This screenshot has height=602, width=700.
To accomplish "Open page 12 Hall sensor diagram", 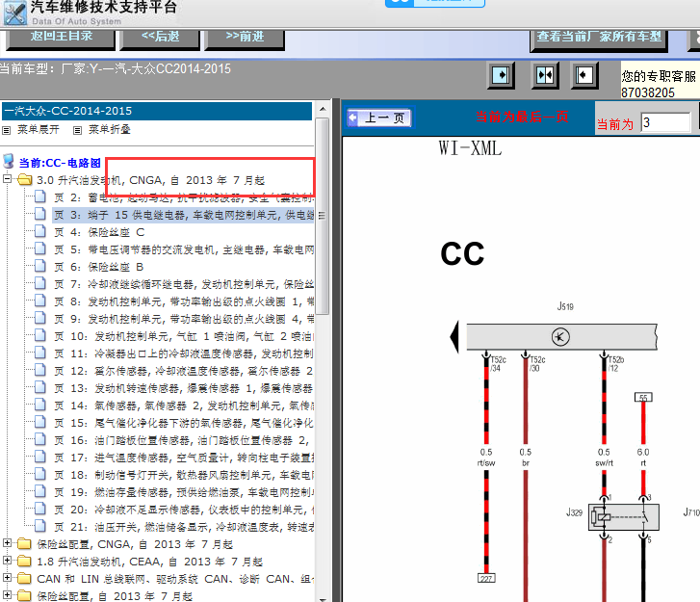I will [x=184, y=371].
